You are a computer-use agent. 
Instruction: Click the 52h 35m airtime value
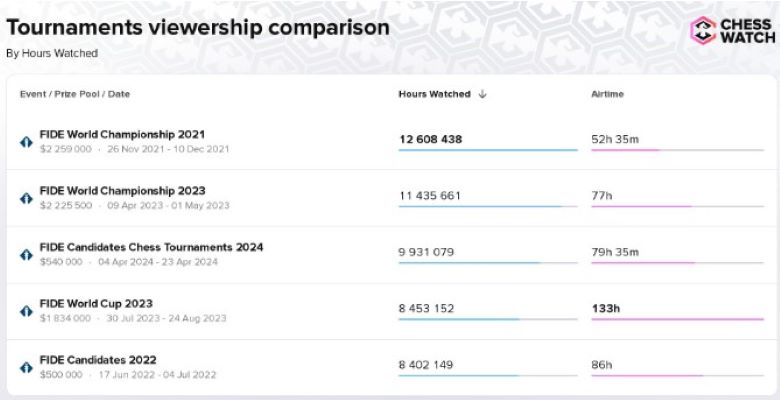[x=615, y=139]
